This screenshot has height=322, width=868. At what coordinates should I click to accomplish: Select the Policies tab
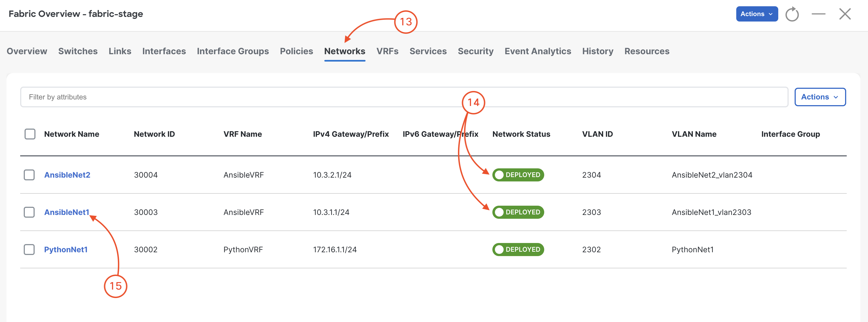pyautogui.click(x=297, y=51)
